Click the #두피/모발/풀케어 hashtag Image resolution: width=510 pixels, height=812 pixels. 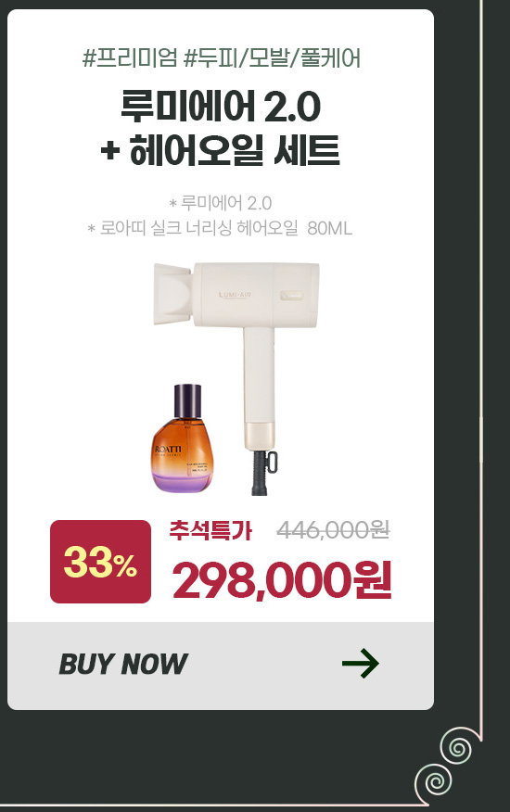point(272,58)
